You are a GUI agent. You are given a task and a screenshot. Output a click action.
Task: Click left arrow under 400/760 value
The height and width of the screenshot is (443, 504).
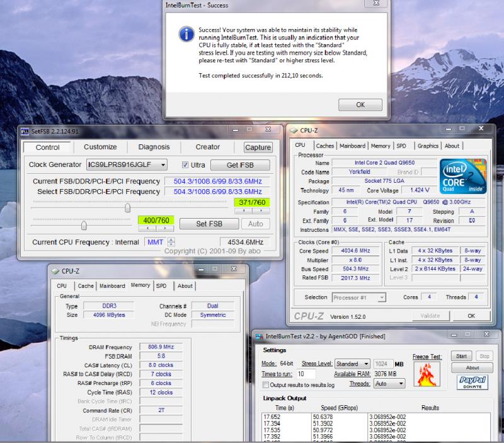(147, 228)
